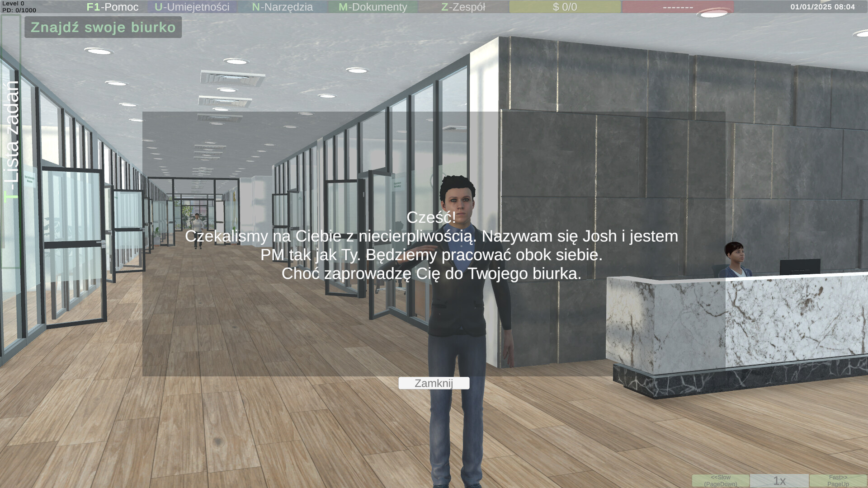Open the Pomoc help panel via F1 label
The width and height of the screenshot is (868, 488).
tap(112, 7)
